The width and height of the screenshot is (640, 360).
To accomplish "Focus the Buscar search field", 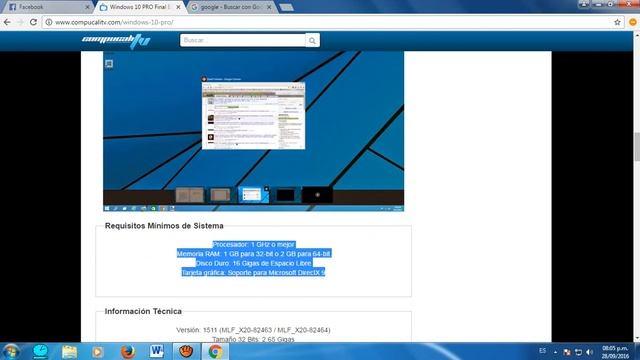I will [242, 40].
